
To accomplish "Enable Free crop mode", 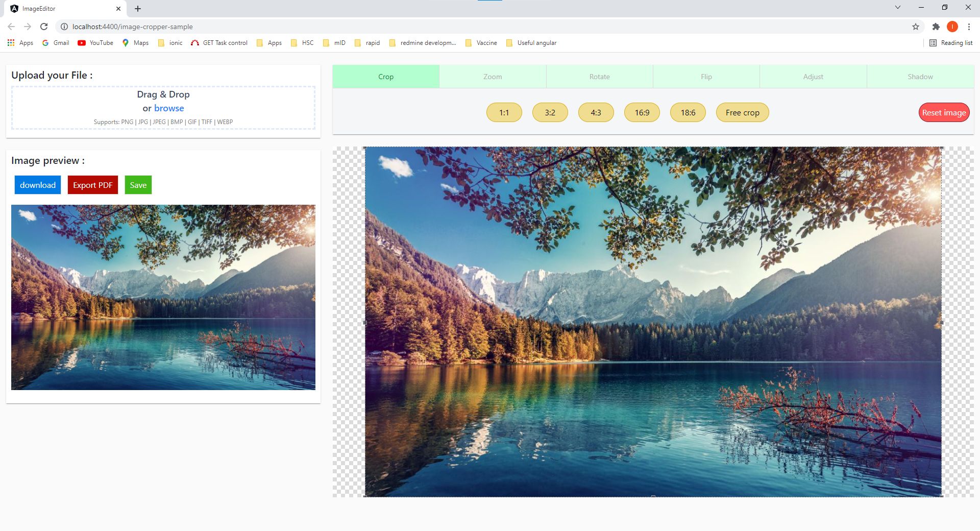I will click(x=743, y=112).
